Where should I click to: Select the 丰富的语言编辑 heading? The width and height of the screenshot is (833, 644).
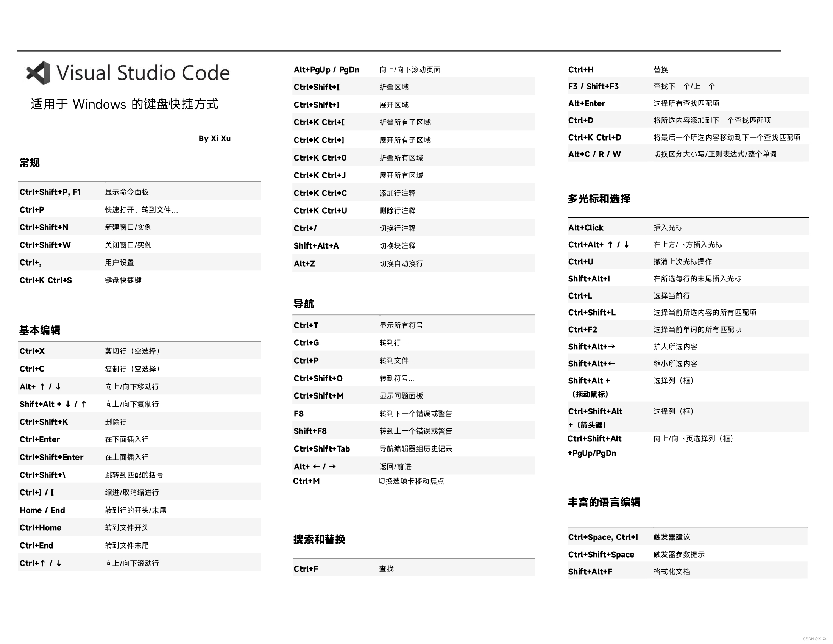[605, 502]
